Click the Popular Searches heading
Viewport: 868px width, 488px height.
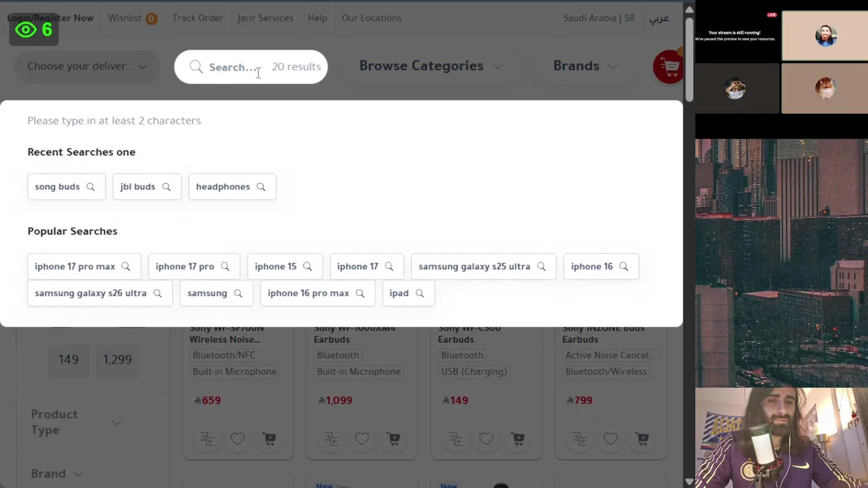(x=73, y=231)
